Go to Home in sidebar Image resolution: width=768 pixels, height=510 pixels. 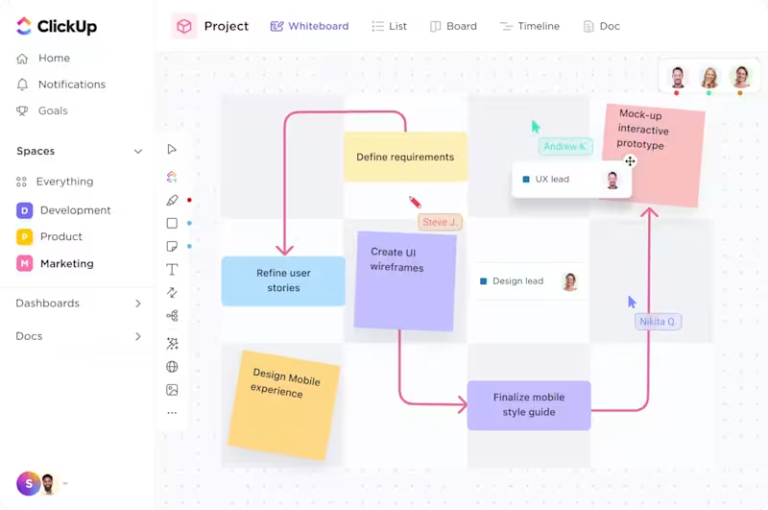(x=43, y=58)
